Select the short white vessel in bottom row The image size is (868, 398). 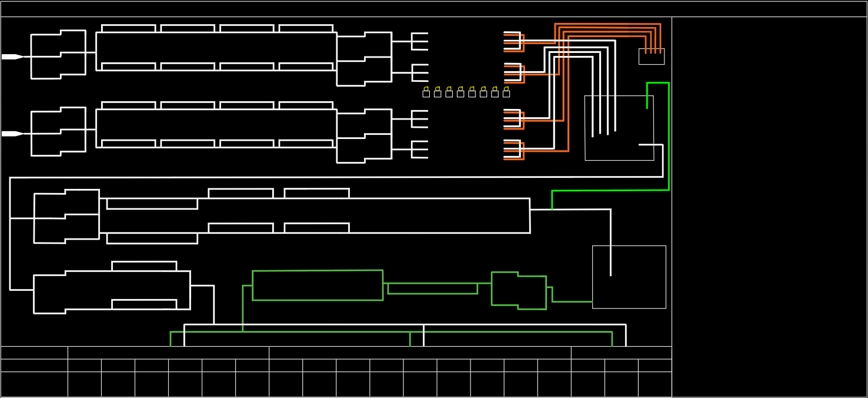(x=112, y=291)
